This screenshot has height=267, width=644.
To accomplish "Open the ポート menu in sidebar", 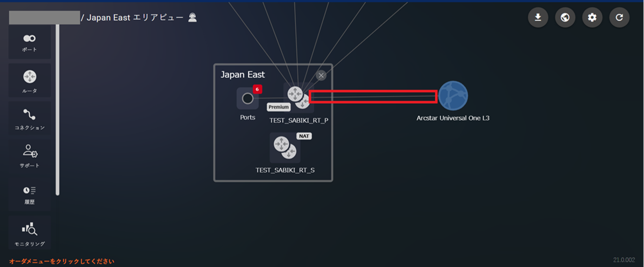I will point(30,42).
